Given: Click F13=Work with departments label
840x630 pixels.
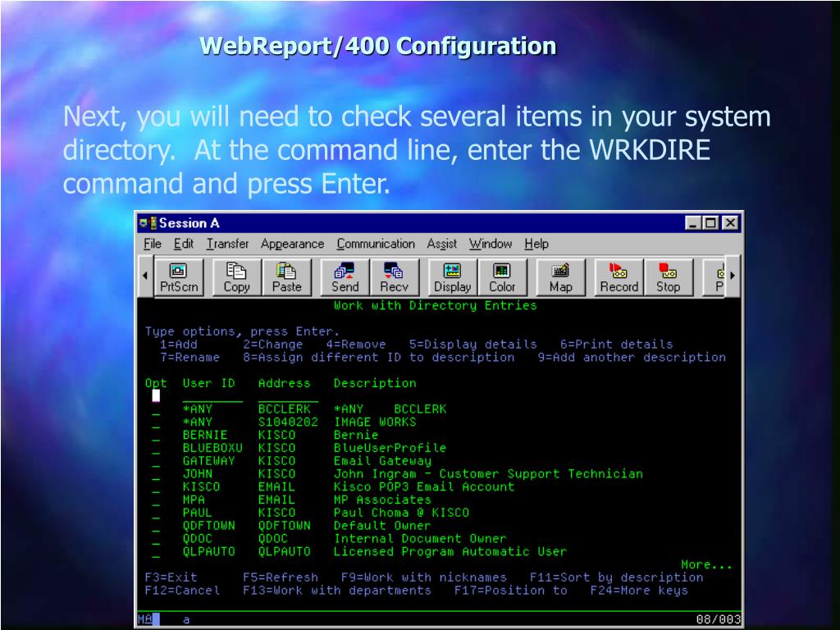Looking at the screenshot, I should tap(337, 591).
